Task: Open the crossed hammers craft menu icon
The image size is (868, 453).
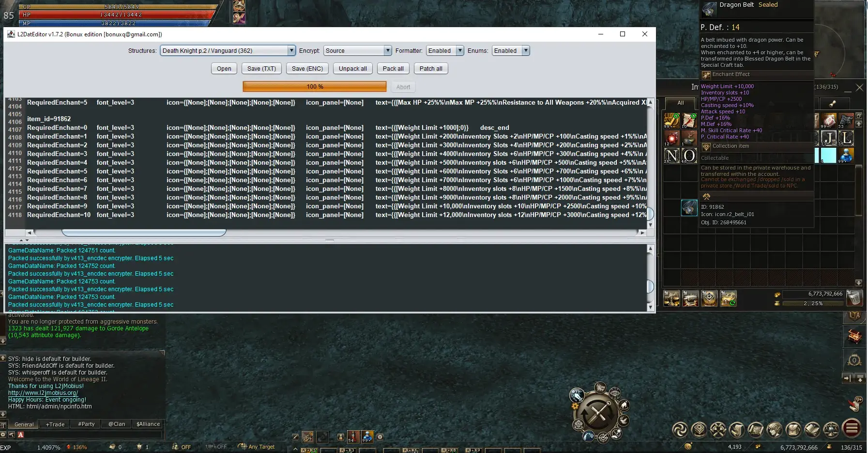Action: [718, 429]
